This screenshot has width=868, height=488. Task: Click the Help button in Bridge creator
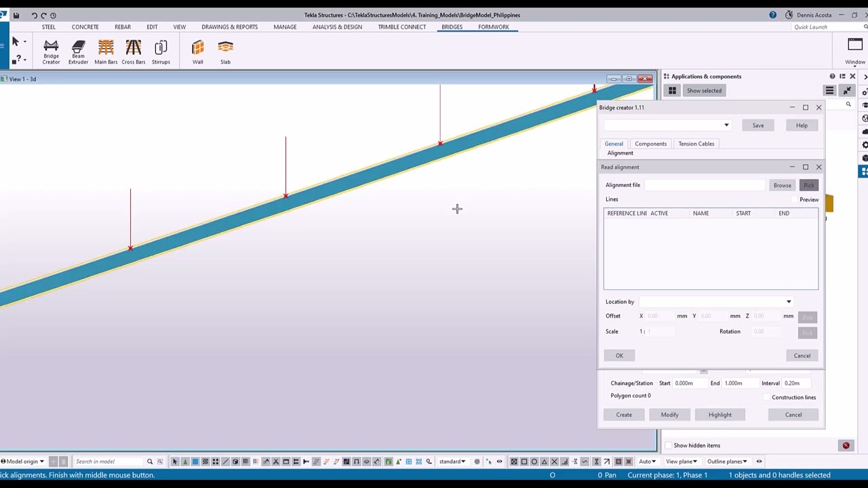[x=802, y=125]
